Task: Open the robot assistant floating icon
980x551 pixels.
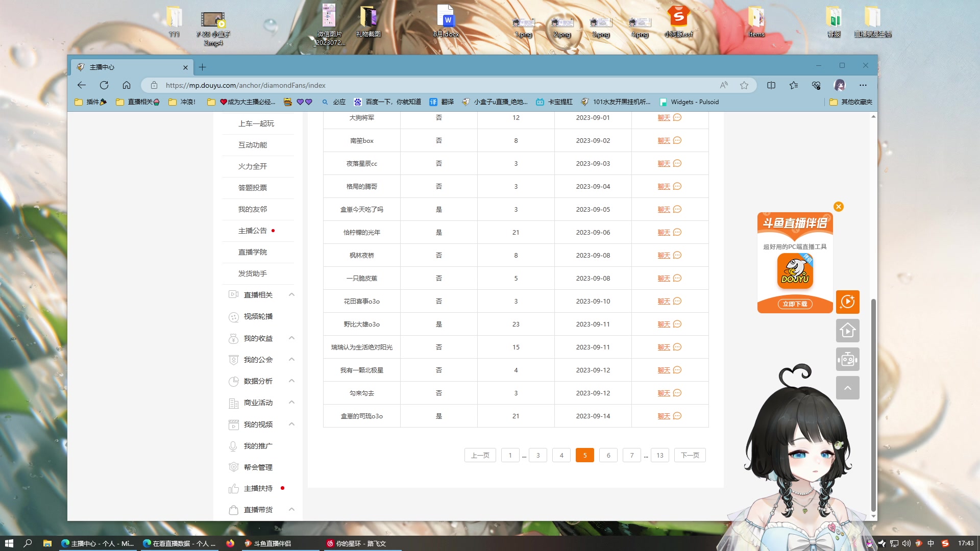Action: (848, 359)
